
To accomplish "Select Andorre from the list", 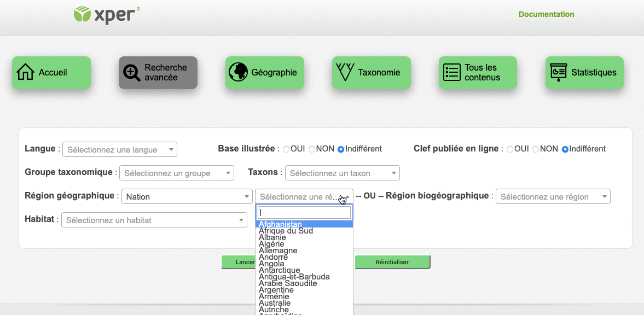I will (x=304, y=257).
